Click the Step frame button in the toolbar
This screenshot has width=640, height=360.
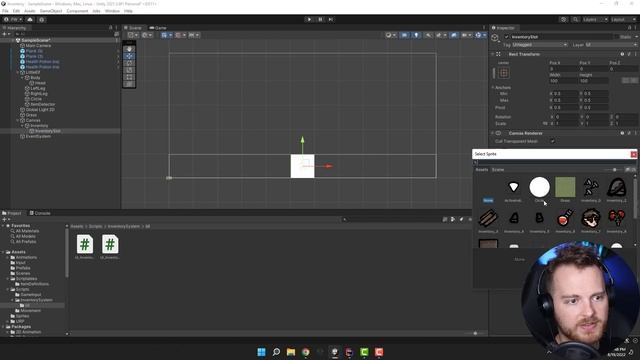(x=331, y=19)
